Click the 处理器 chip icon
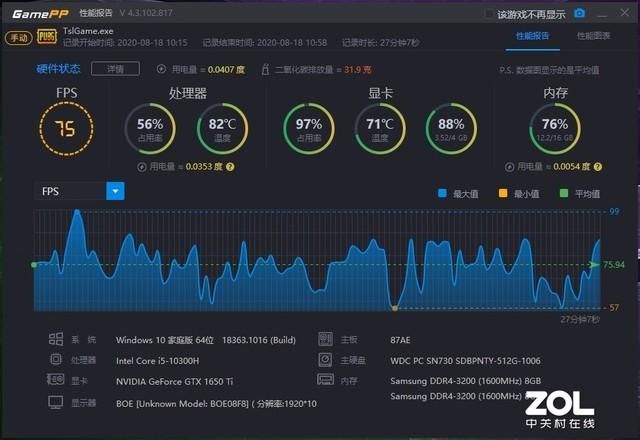 [x=56, y=359]
